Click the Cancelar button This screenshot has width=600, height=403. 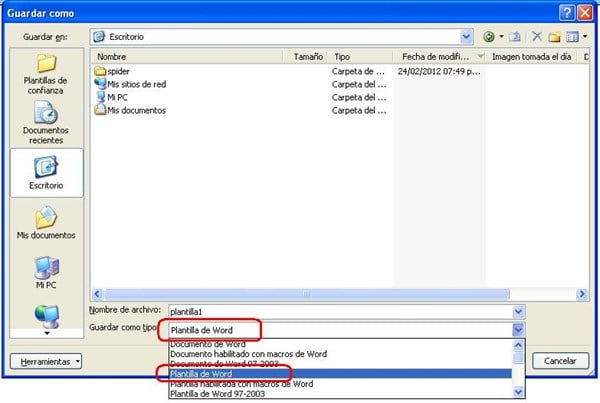[x=560, y=361]
